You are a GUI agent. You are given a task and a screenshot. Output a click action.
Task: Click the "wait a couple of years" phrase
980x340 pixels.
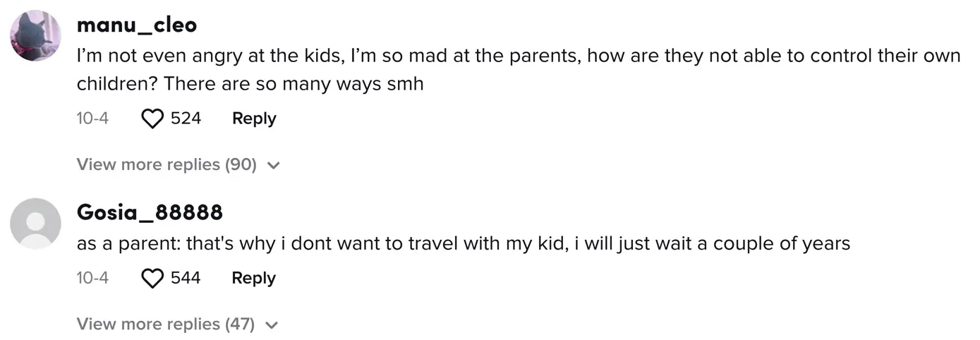tap(762, 244)
